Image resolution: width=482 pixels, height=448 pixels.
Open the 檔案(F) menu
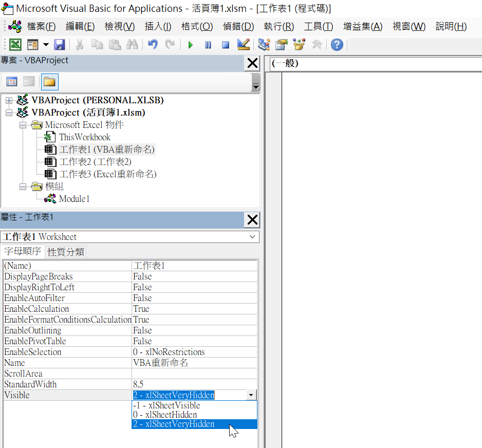41,27
